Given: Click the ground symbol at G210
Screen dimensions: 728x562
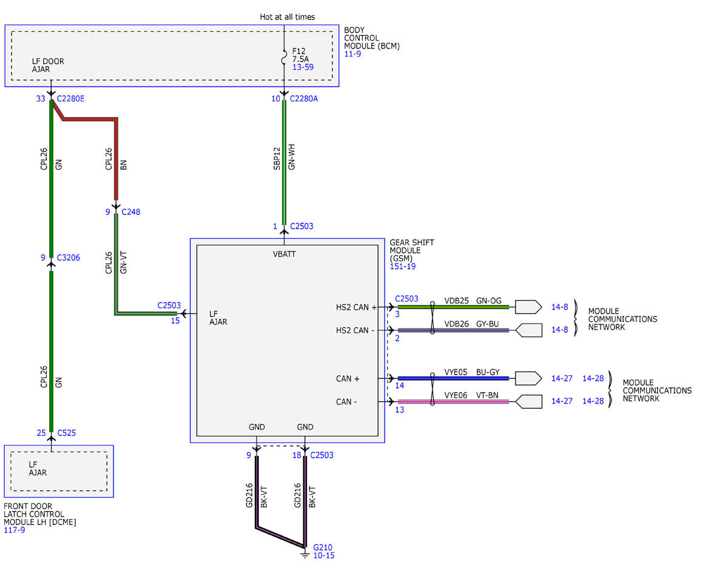Looking at the screenshot, I should click(305, 553).
